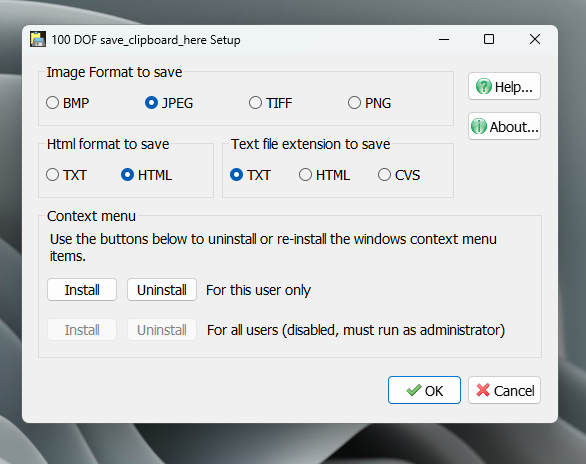This screenshot has height=464, width=586.
Task: Open the About dialog button
Action: (x=504, y=126)
